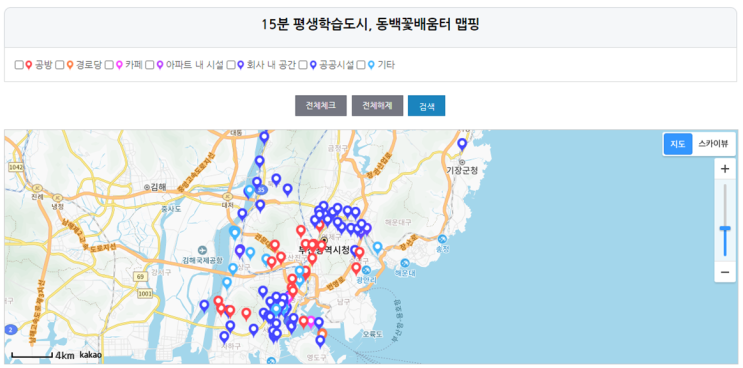
Task: Click the blue 회사 내 공간 legend marker
Action: (x=240, y=65)
